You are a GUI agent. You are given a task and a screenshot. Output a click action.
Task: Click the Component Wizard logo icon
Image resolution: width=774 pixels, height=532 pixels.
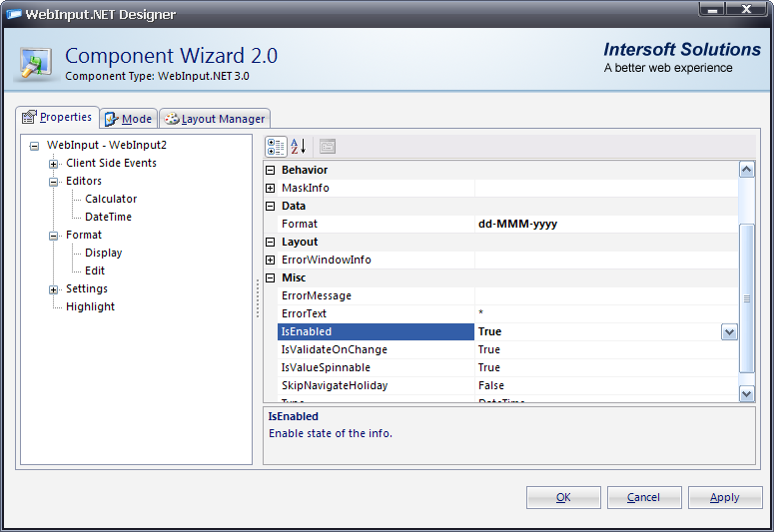point(38,62)
